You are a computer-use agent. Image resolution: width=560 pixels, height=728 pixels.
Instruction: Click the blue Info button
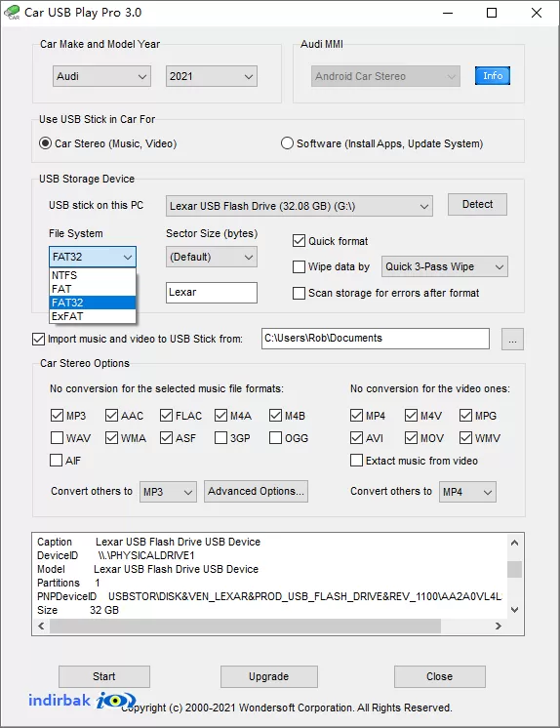point(493,76)
